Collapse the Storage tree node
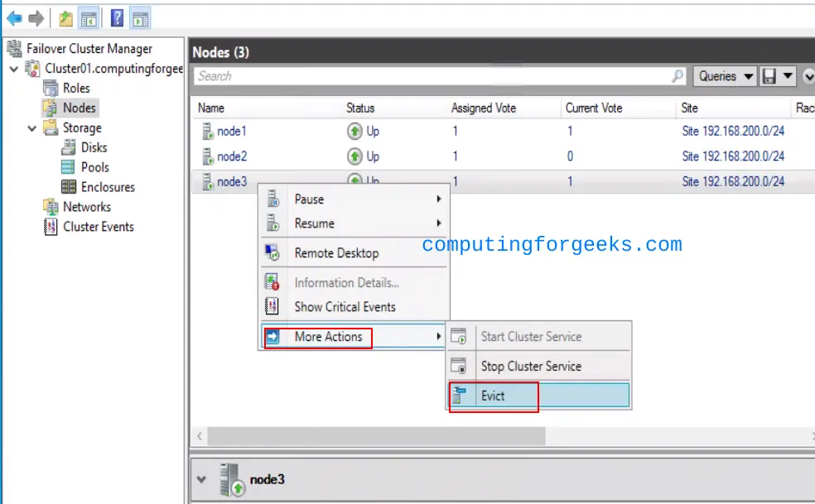The image size is (815, 504). [32, 128]
